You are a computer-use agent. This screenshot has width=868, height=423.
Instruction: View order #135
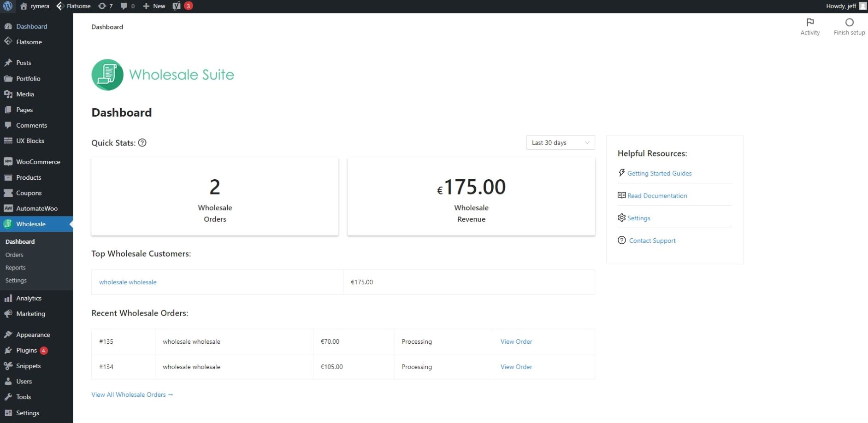point(516,341)
